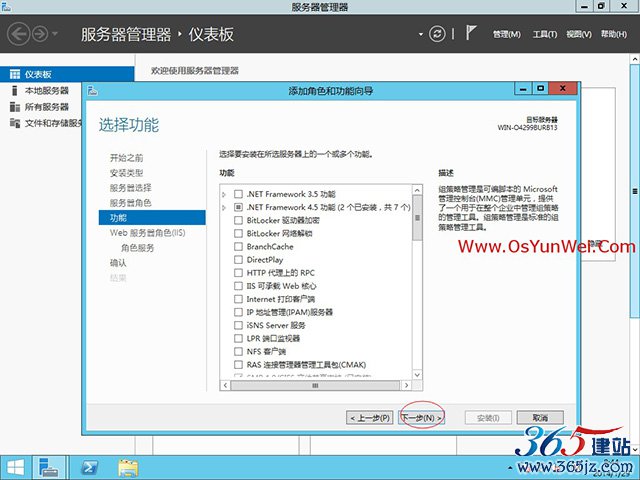
Task: Expand .NET Framework 4.5 功能 tree node
Action: pos(224,207)
